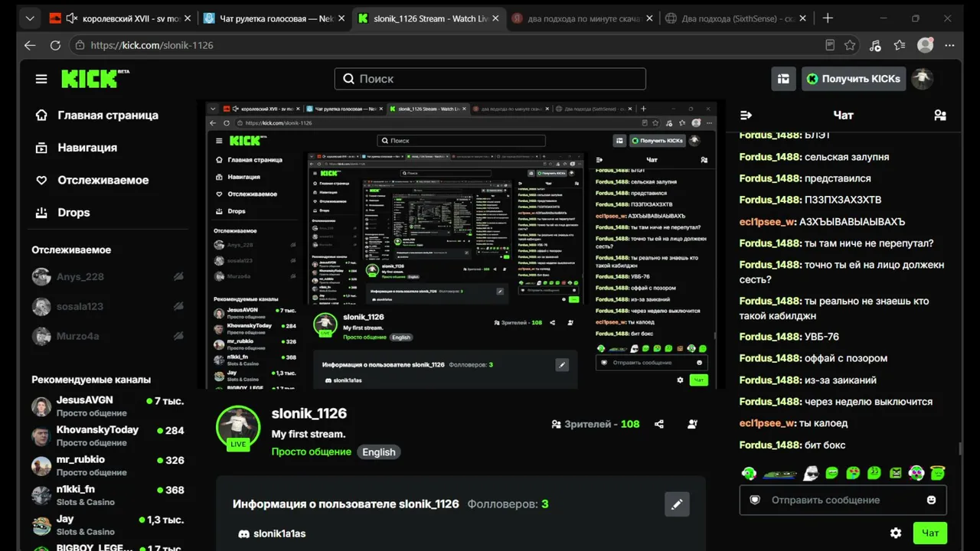
Task: Mute the королевский XVII tab audio
Action: [73, 18]
